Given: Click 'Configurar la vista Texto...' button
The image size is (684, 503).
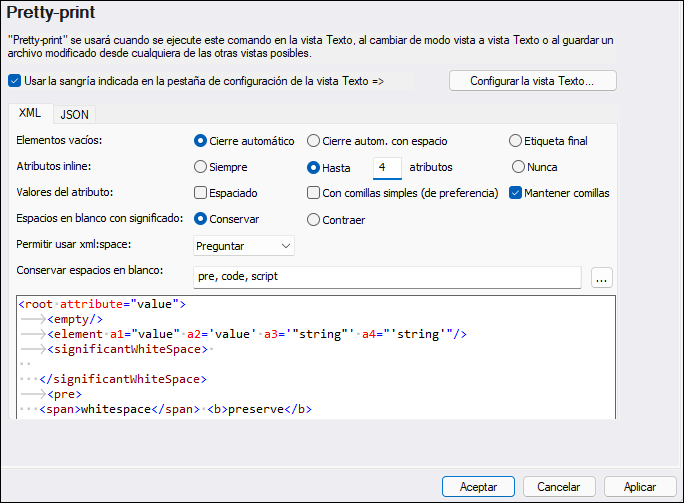Looking at the screenshot, I should [x=532, y=81].
